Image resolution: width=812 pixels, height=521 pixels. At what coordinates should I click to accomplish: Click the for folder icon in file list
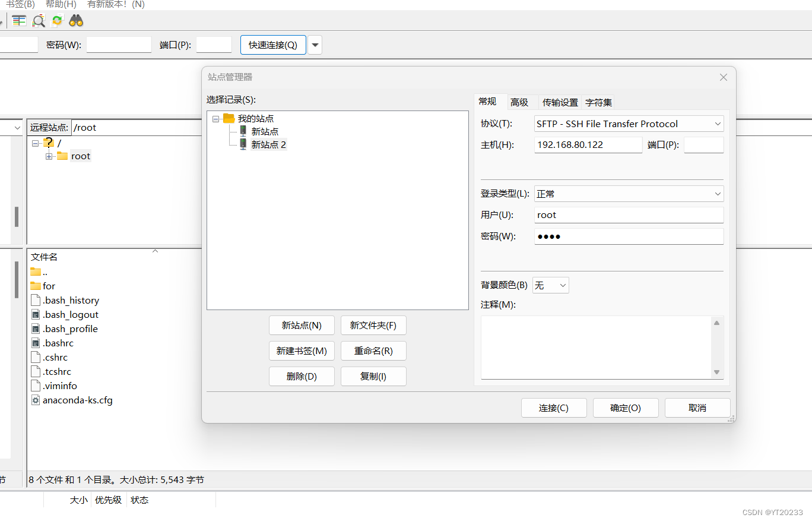[36, 286]
